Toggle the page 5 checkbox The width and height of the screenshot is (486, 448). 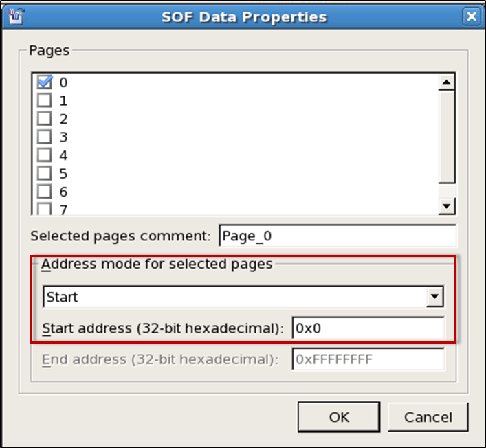45,173
